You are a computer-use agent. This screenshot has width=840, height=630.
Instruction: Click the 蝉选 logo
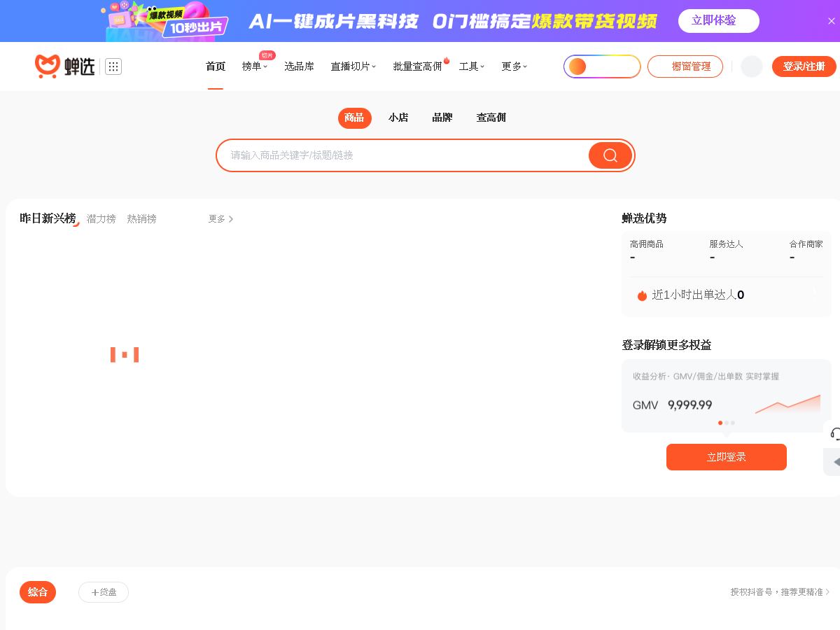(x=64, y=66)
